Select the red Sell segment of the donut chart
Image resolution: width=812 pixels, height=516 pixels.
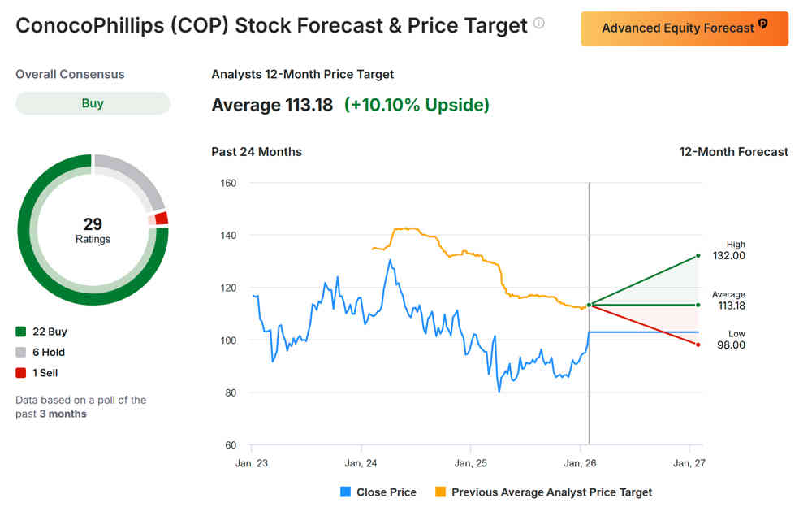[x=161, y=218]
